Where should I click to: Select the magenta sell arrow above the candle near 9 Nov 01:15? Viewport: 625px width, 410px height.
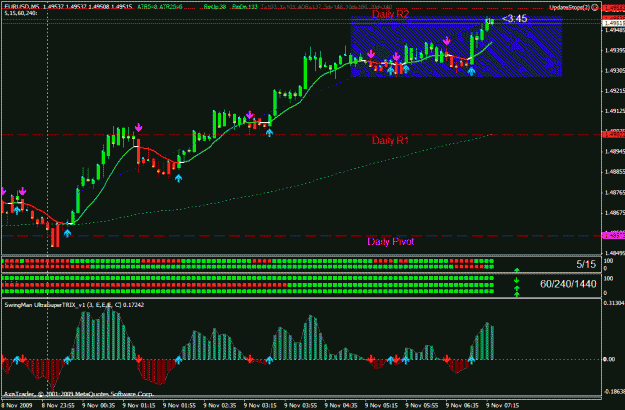pos(138,128)
